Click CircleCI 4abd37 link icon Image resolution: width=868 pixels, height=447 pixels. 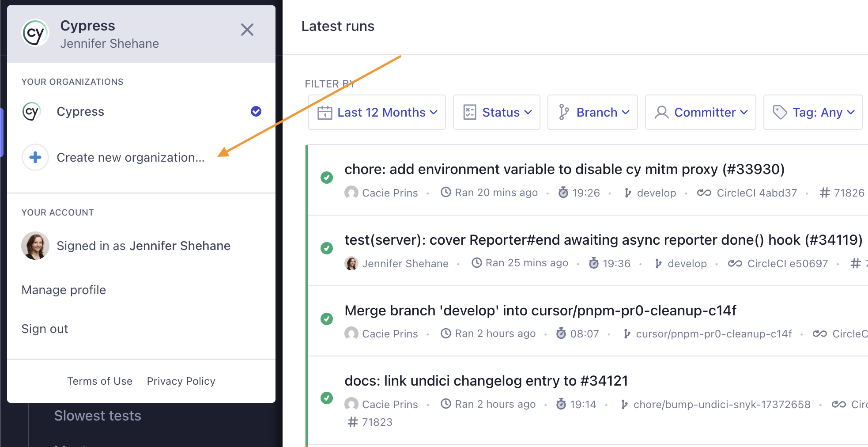(704, 193)
